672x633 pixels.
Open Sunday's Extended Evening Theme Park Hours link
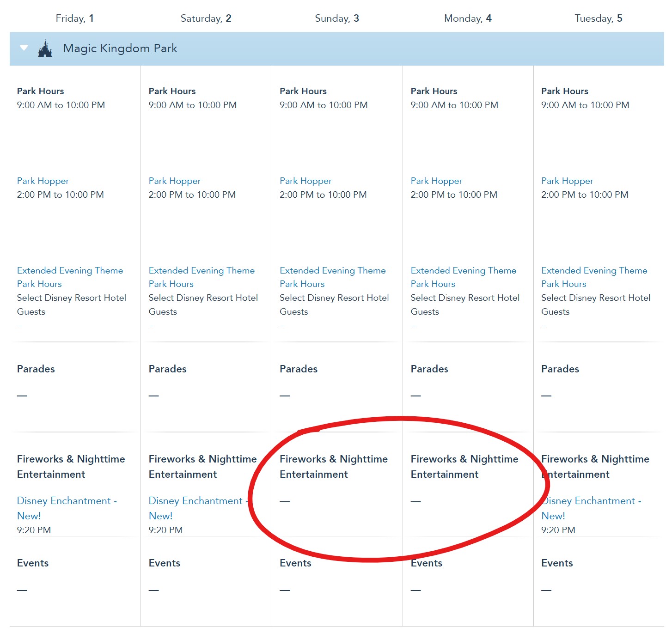coord(333,277)
